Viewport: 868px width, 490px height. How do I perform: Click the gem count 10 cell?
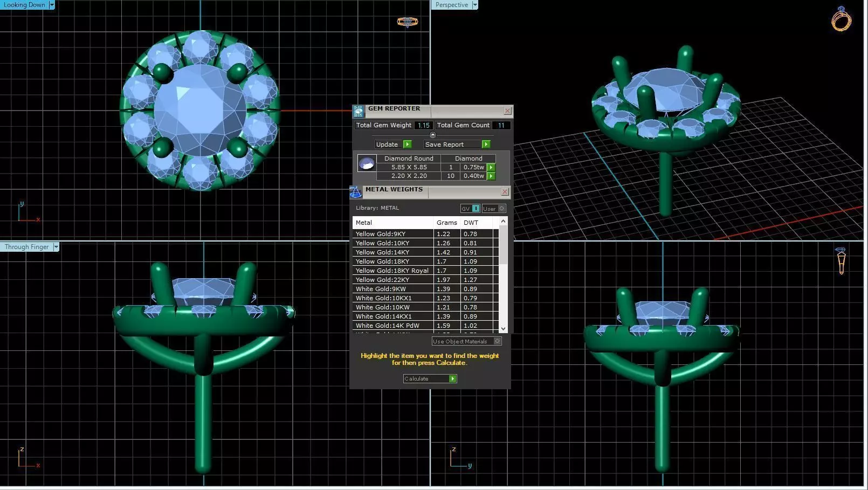pos(451,176)
